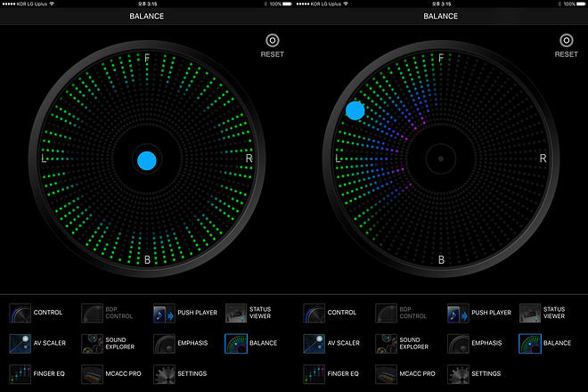
Task: Tap RESET circle icon in left screen
Action: [x=273, y=40]
